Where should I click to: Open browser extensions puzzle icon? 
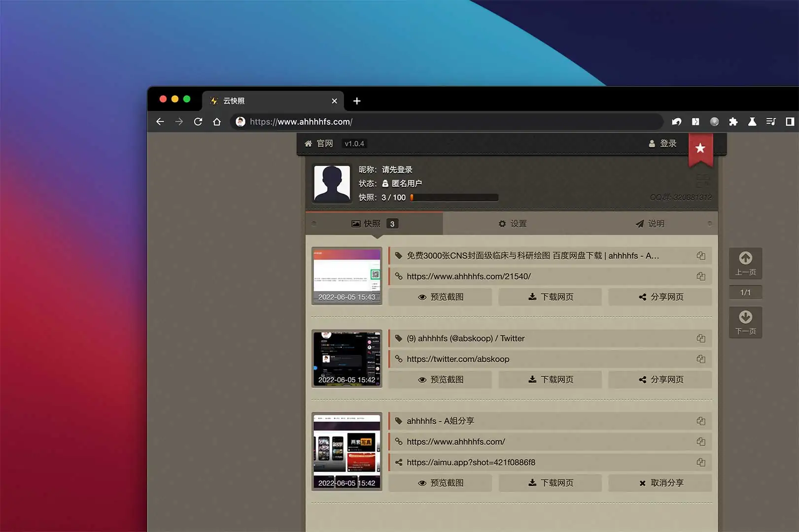[733, 122]
